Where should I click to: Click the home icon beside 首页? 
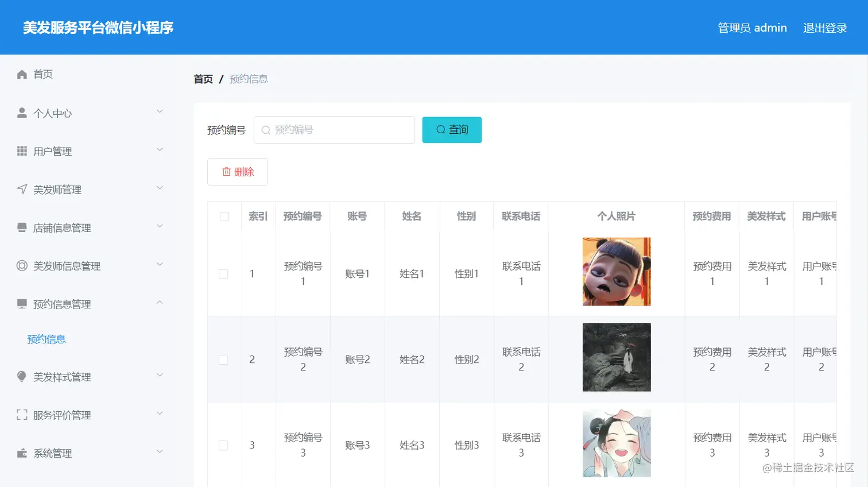click(x=22, y=75)
